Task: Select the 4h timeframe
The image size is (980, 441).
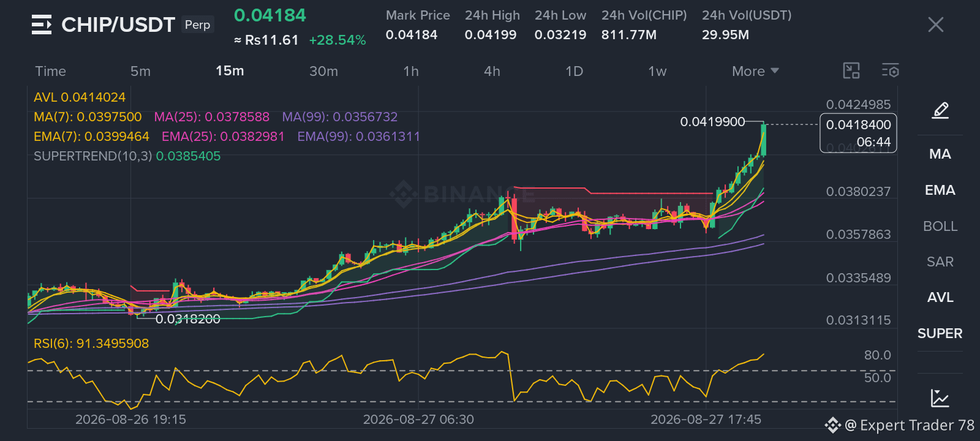Action: [492, 71]
